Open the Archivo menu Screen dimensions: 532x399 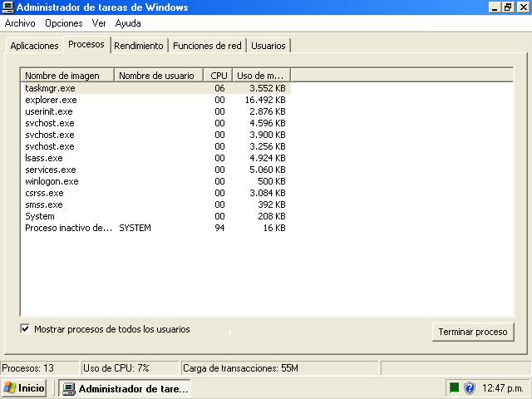(x=20, y=23)
